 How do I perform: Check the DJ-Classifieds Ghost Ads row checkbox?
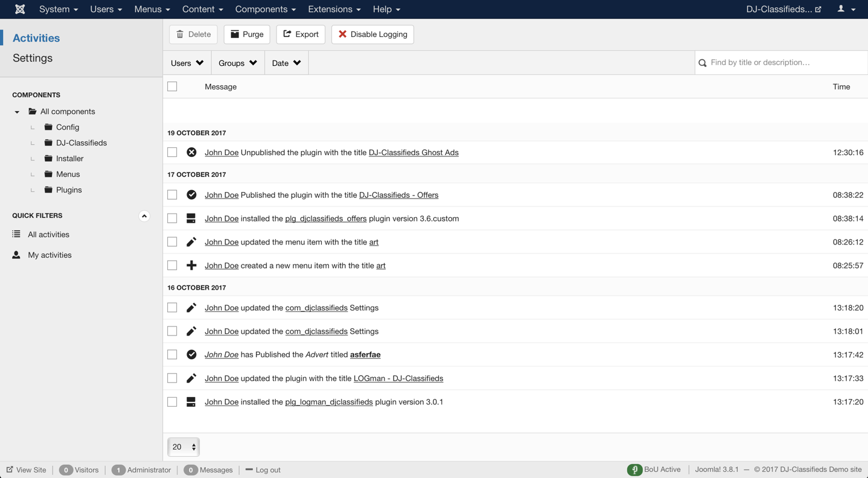point(172,152)
